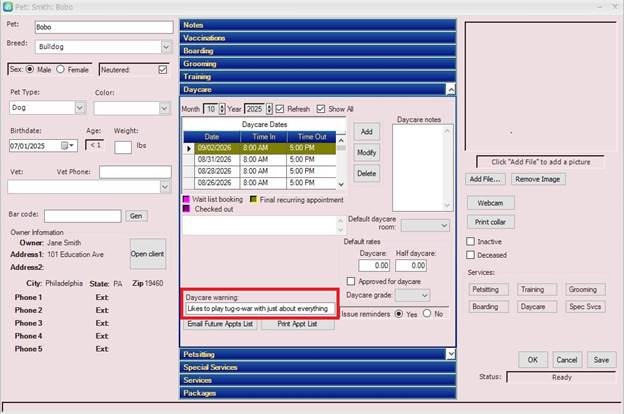Open the Vaccinations section

tap(318, 37)
